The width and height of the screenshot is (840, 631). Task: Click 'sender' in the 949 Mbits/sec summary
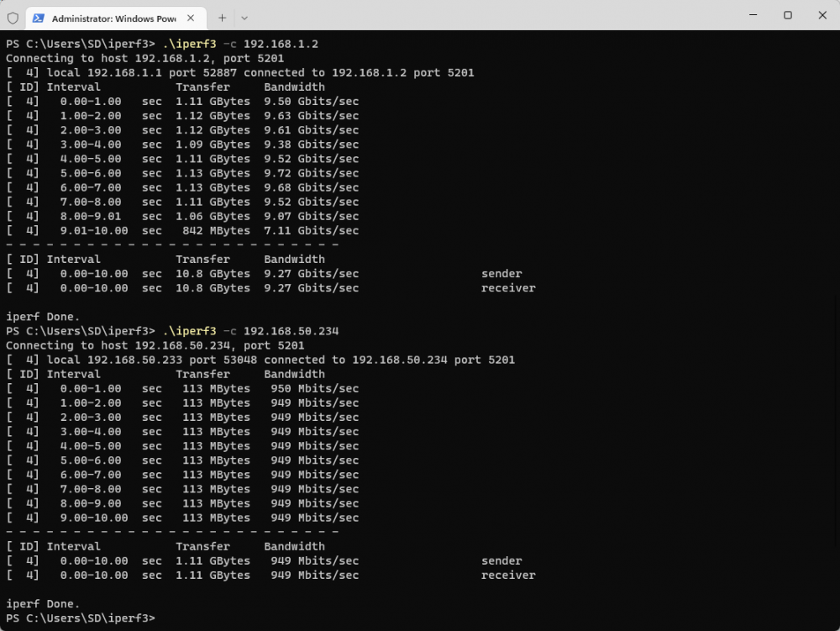(x=501, y=560)
